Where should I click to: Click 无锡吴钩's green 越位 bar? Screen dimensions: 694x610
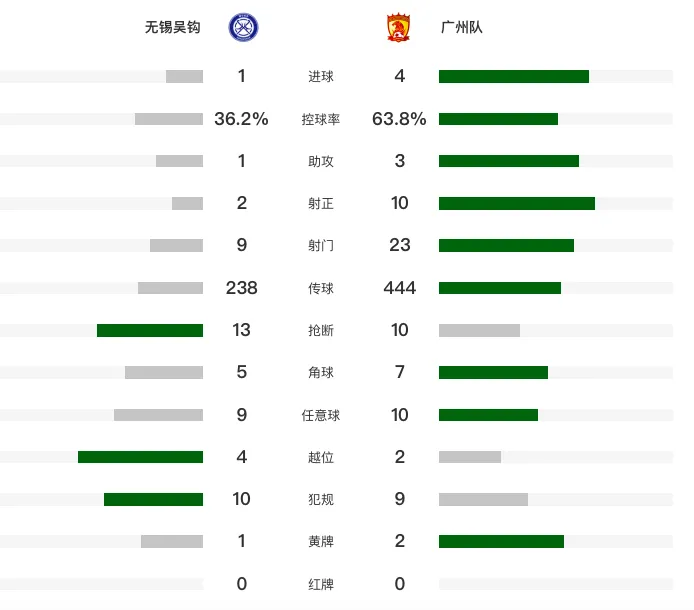tap(140, 457)
